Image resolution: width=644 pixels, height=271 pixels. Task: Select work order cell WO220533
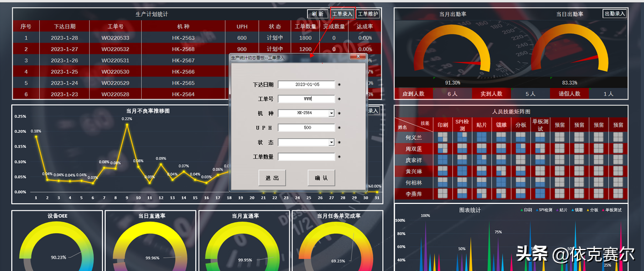pos(115,38)
